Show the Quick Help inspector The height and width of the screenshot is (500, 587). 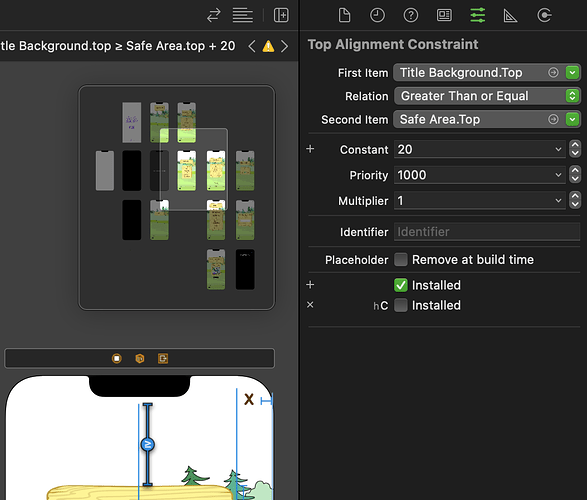tap(411, 16)
